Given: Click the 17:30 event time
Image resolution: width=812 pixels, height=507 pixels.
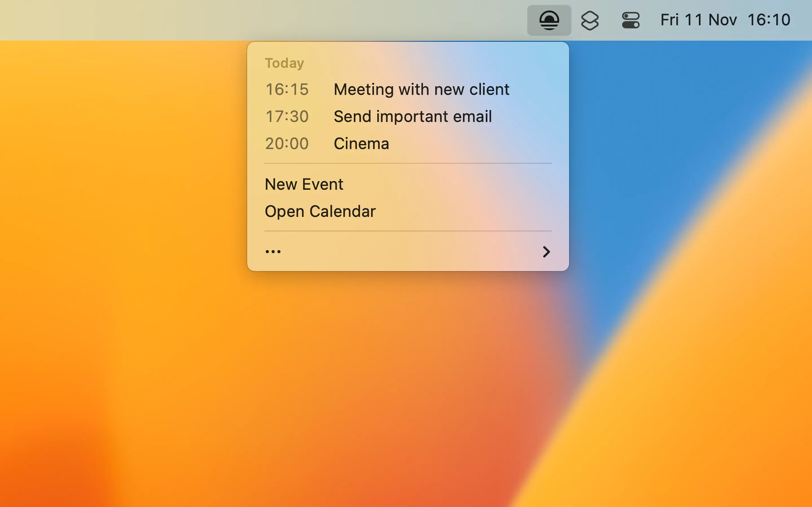Looking at the screenshot, I should pos(286,117).
